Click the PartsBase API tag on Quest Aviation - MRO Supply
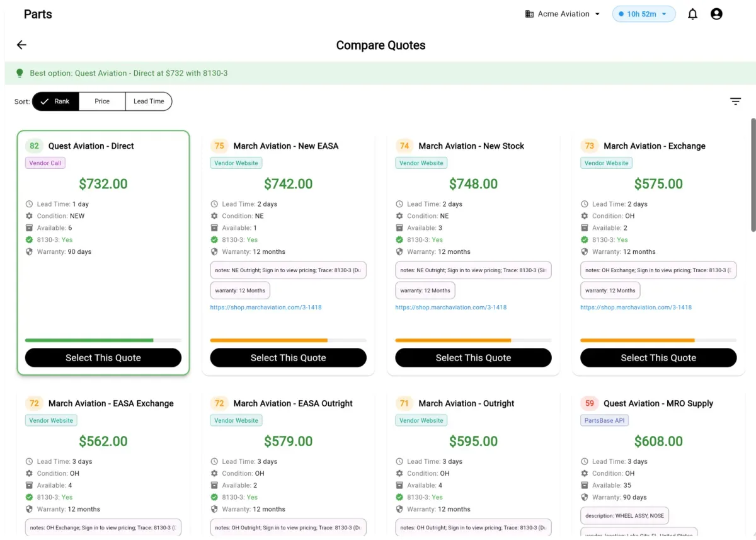 point(605,420)
